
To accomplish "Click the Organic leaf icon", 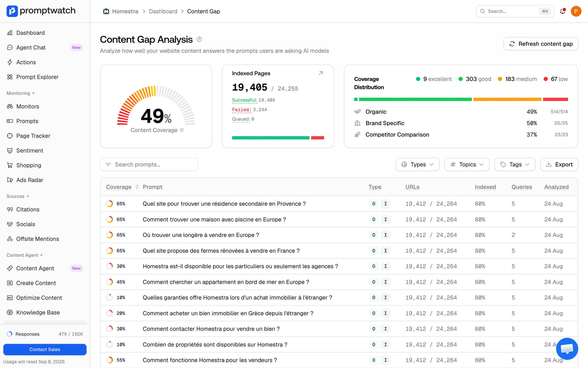I will pyautogui.click(x=357, y=112).
